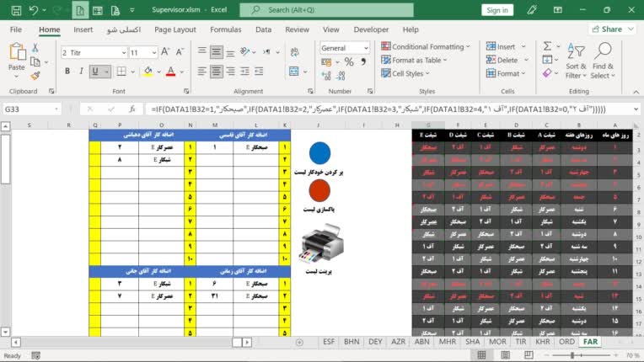Viewport: 644px width, 362px height.
Task: Open the Developer ribbon tab
Action: tap(371, 29)
